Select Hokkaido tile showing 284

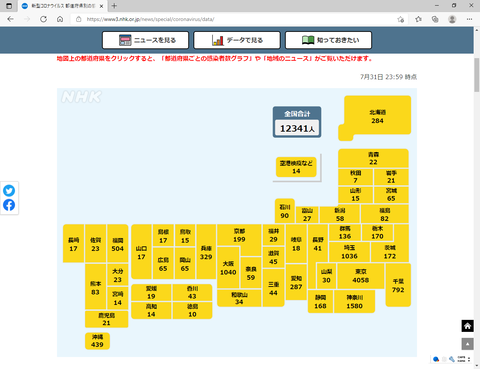click(377, 116)
